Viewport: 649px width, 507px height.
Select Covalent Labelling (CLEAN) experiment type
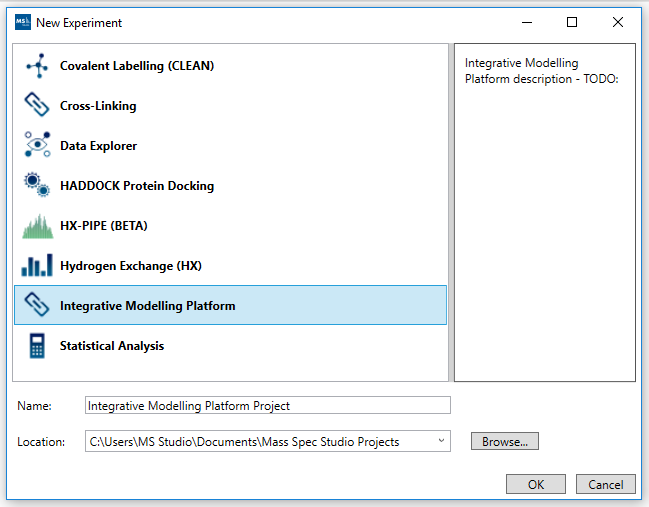click(137, 66)
